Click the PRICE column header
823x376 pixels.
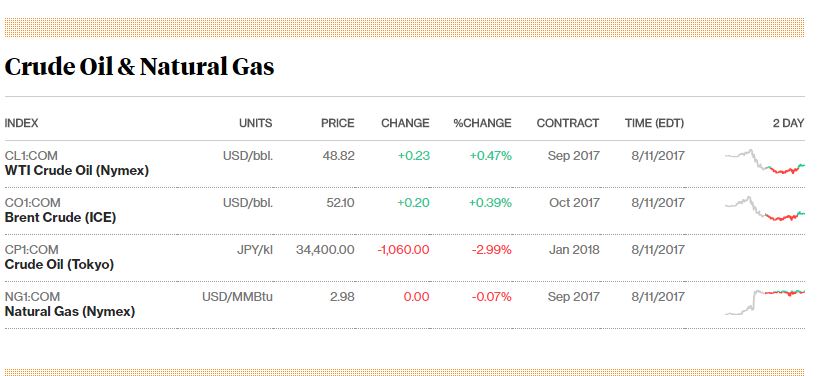tap(337, 123)
